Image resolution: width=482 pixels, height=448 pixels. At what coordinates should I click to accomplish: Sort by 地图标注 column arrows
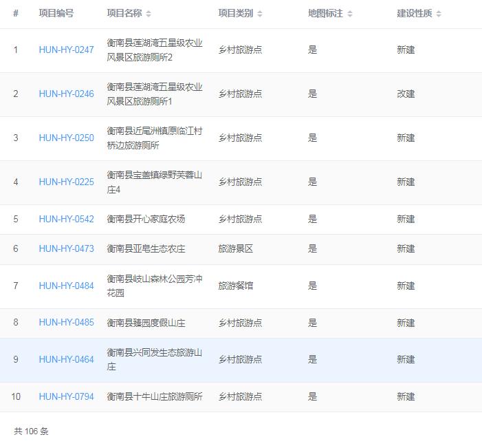coord(349,14)
